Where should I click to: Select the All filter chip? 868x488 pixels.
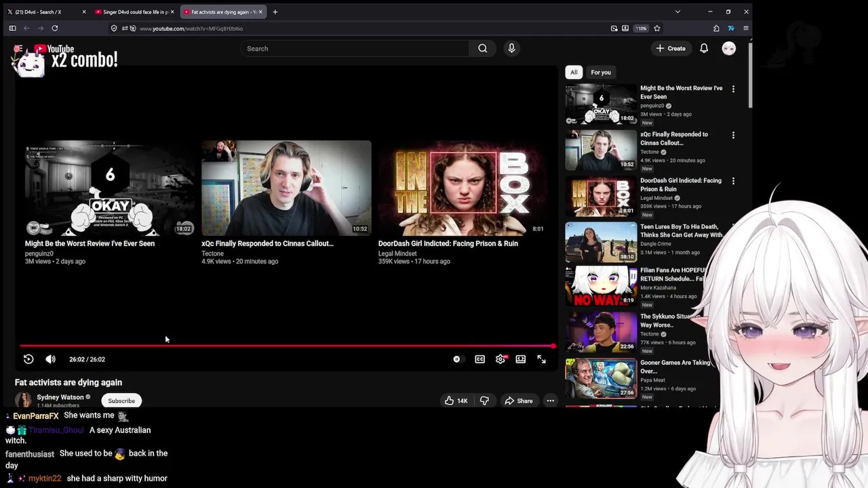point(574,73)
